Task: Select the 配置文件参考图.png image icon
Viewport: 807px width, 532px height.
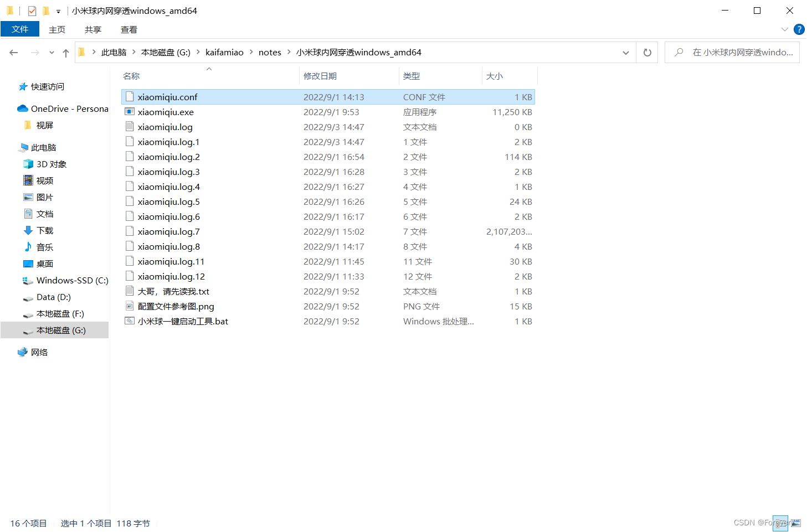Action: click(130, 306)
